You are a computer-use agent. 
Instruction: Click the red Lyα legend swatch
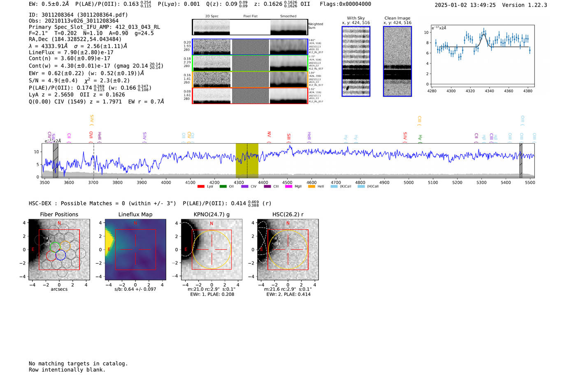click(201, 186)
